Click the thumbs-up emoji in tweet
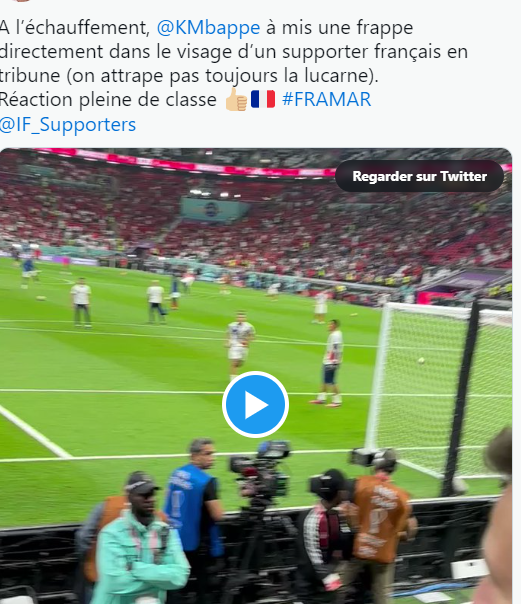This screenshot has width=521, height=604. click(x=236, y=100)
